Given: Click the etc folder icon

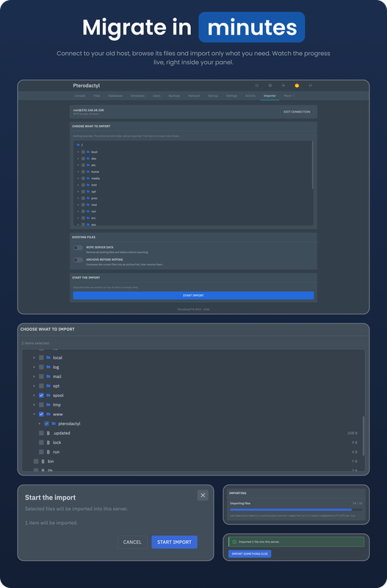Looking at the screenshot, I should (x=88, y=165).
